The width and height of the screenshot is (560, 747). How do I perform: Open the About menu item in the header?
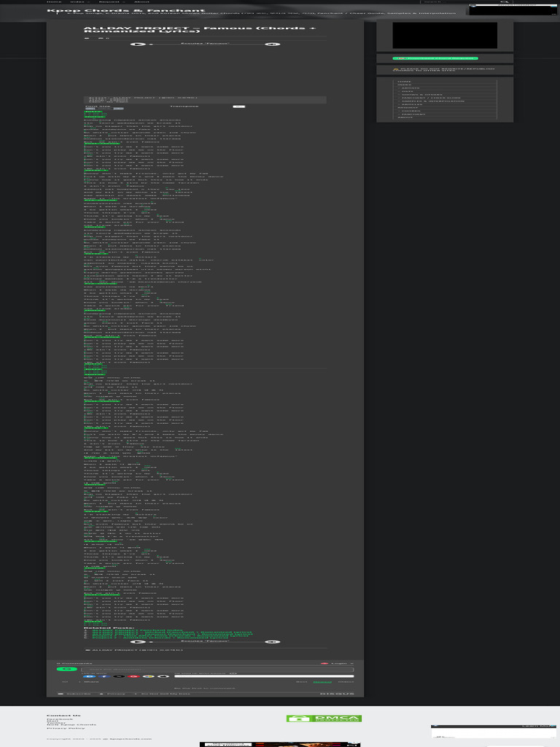[x=142, y=2]
